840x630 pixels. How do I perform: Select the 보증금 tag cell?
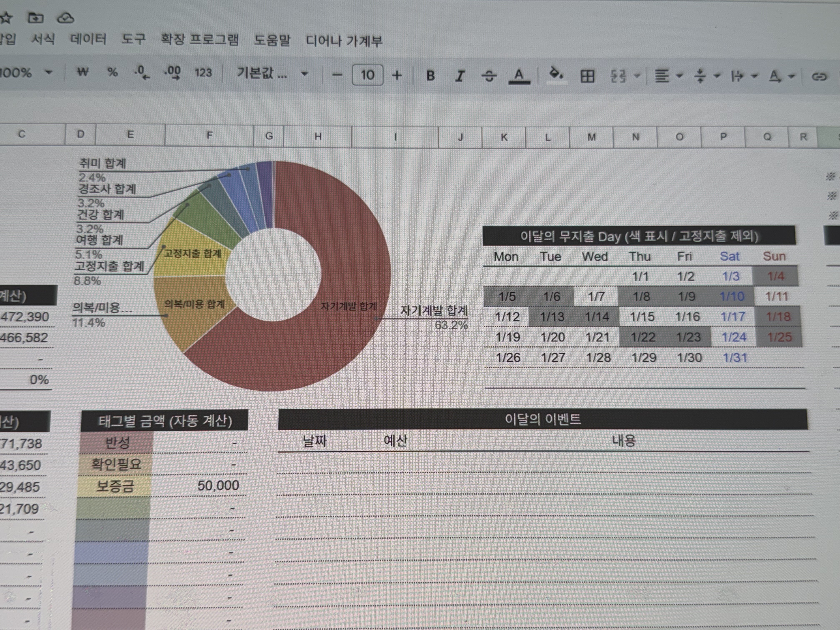click(x=115, y=486)
